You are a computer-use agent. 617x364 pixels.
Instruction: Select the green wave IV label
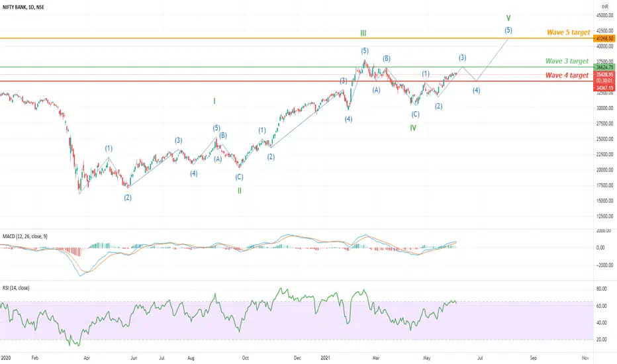coord(413,128)
